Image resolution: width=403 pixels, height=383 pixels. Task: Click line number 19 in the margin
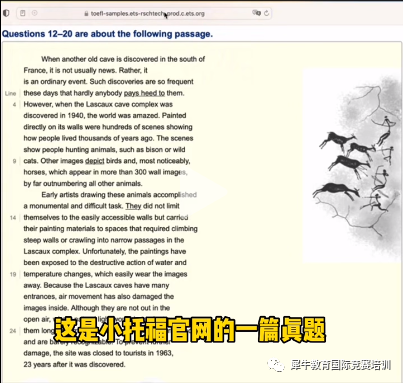13,274
